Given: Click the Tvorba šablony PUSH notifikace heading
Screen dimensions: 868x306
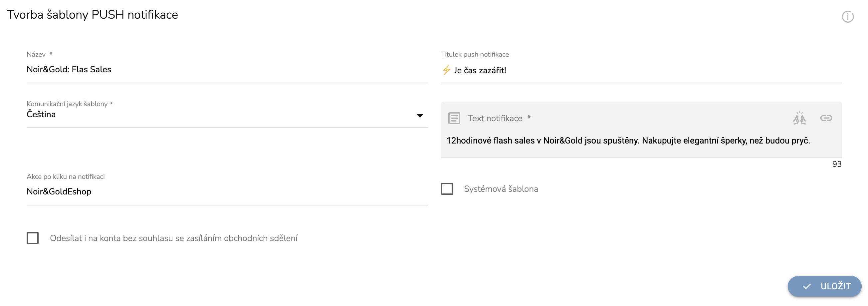Looking at the screenshot, I should [x=92, y=15].
